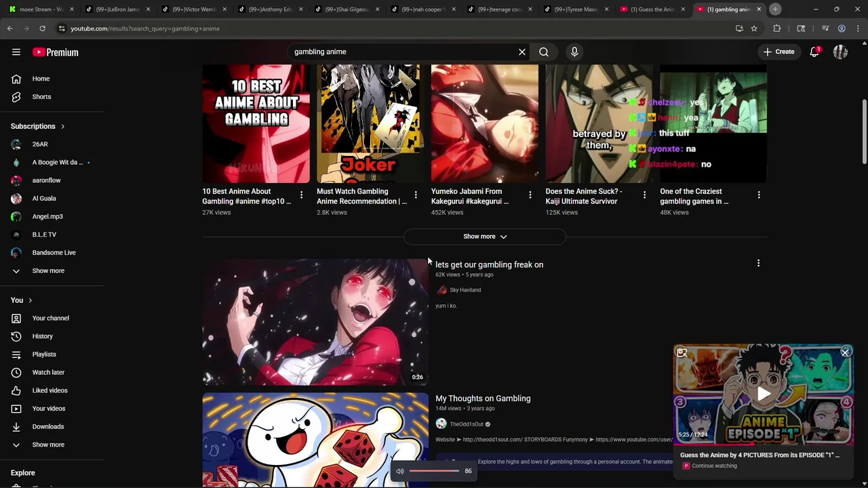Image resolution: width=868 pixels, height=488 pixels.
Task: Go back in browser
Action: pyautogui.click(x=10, y=28)
